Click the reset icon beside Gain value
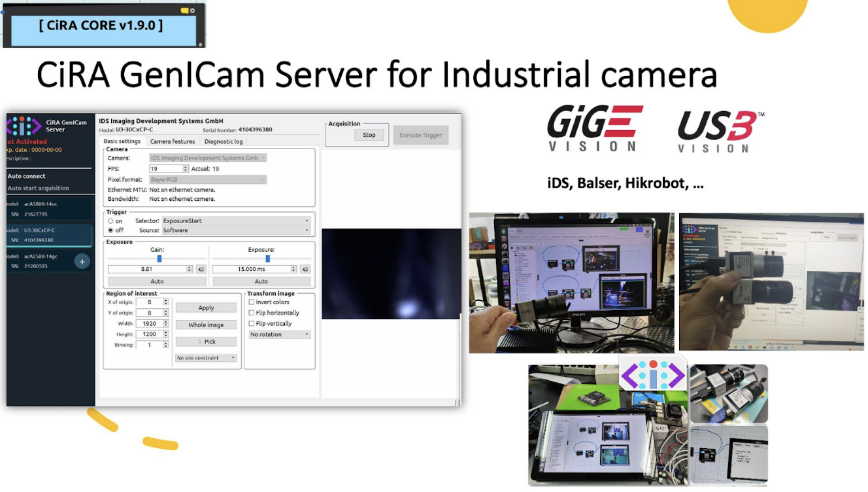This screenshot has height=492, width=868. (201, 269)
